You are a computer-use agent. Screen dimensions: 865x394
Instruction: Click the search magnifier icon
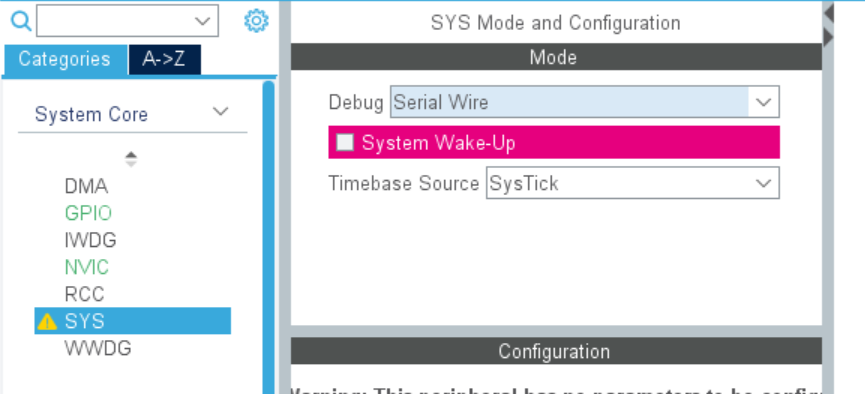tap(21, 22)
